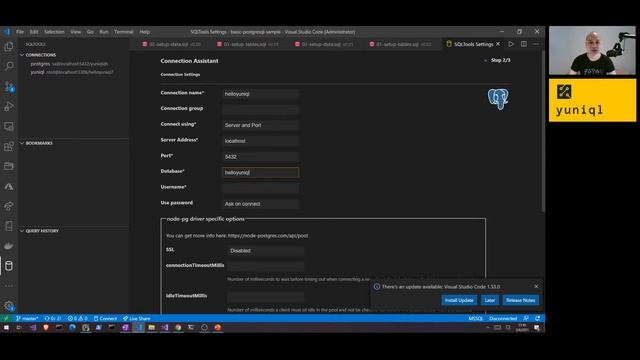This screenshot has height=360, width=640.
Task: Open the Manage gear at activity bar bottom
Action: pos(9,306)
